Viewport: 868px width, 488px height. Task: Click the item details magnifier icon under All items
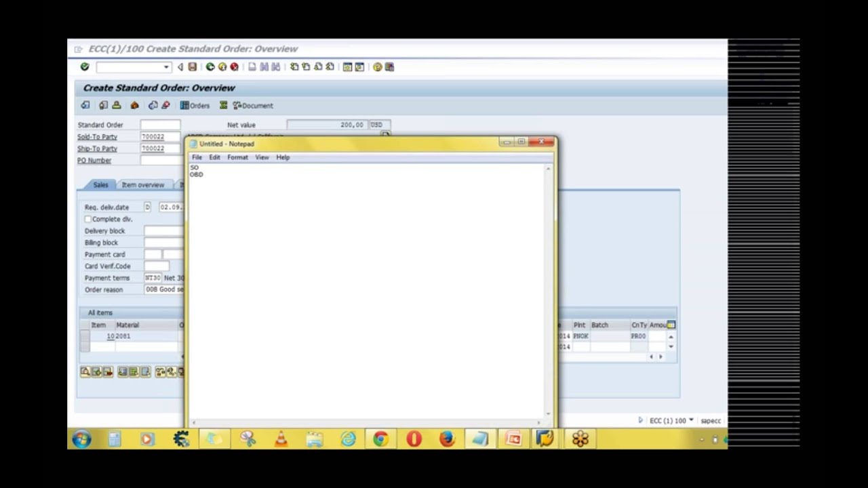85,371
